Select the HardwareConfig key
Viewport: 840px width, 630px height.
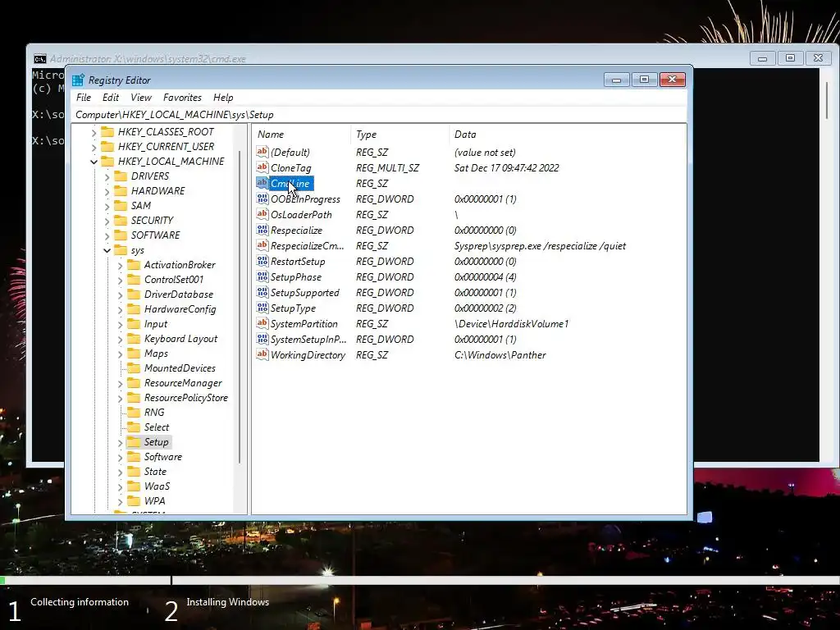pyautogui.click(x=180, y=309)
